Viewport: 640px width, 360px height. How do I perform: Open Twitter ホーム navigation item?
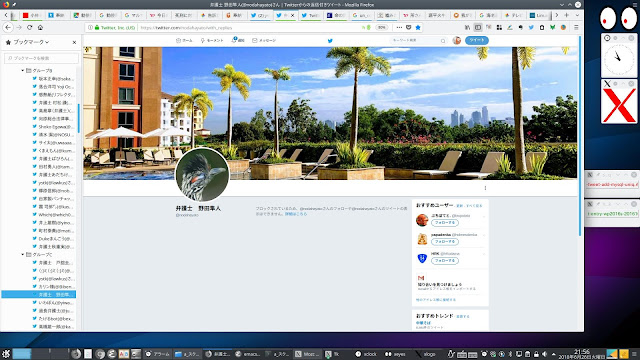(184, 40)
